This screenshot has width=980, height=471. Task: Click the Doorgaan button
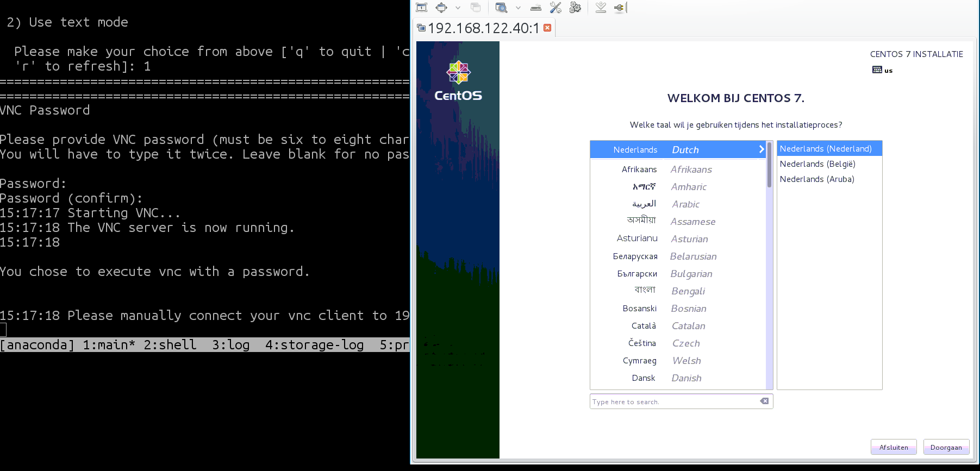(x=946, y=448)
